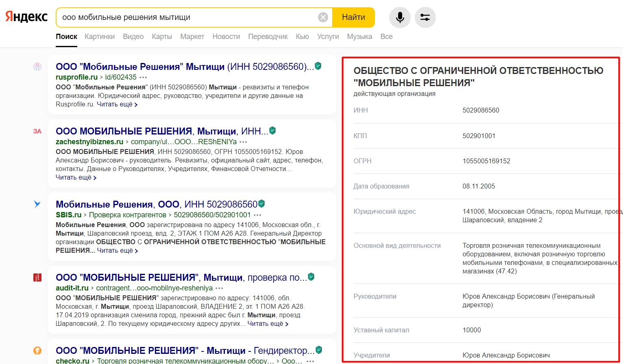Open three-dots menu for zachestnyibiznes.ru result
Viewport: 623px width, 364px height.
tap(243, 142)
